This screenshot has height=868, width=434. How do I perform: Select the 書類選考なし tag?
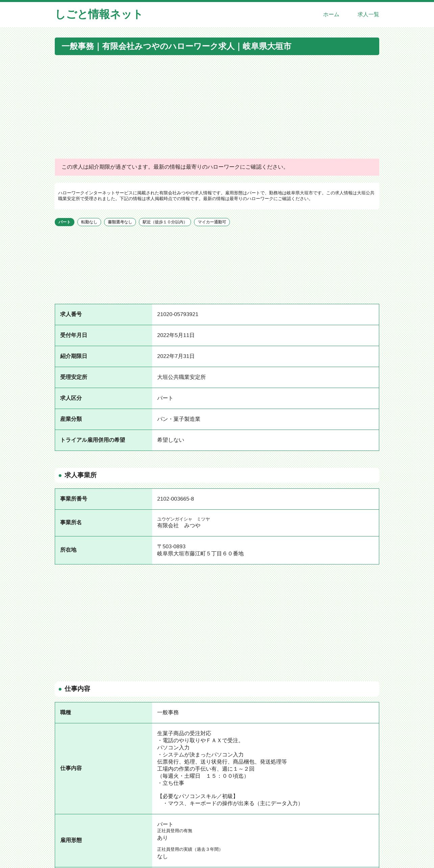pos(120,222)
